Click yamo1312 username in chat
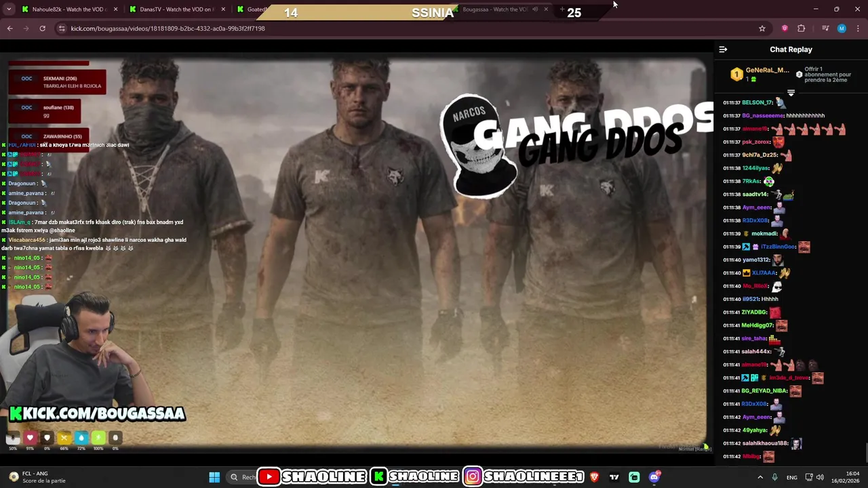 click(755, 260)
